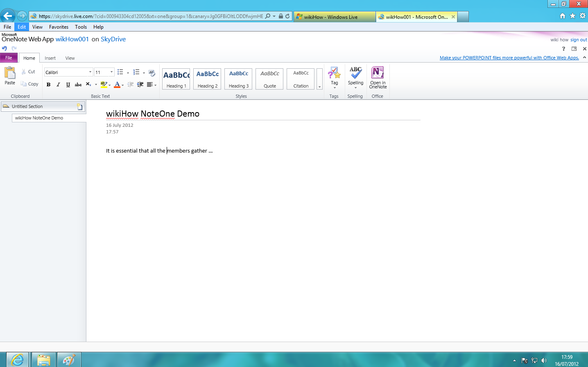Click Open in OneNote icon

click(378, 72)
